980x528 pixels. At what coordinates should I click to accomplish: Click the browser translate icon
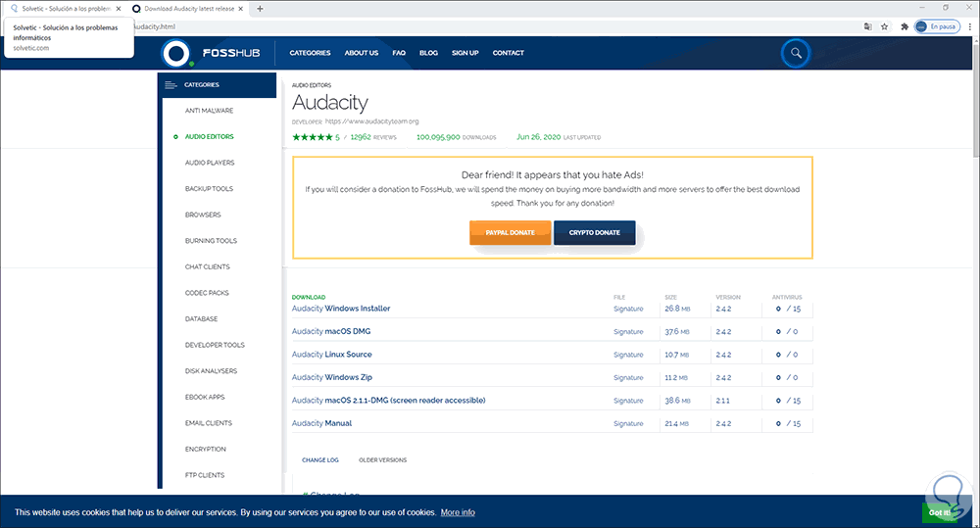pyautogui.click(x=867, y=26)
